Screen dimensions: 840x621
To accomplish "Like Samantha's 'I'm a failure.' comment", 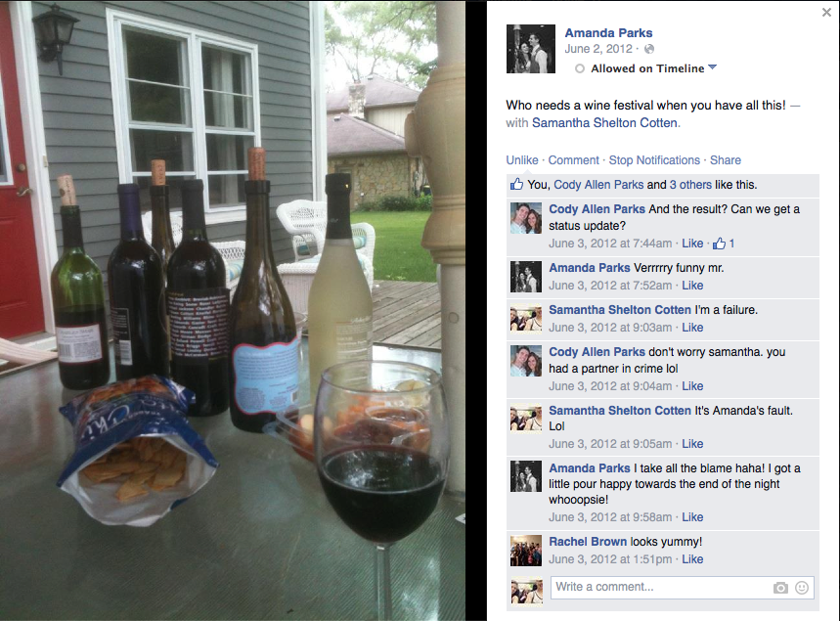I will [x=692, y=328].
